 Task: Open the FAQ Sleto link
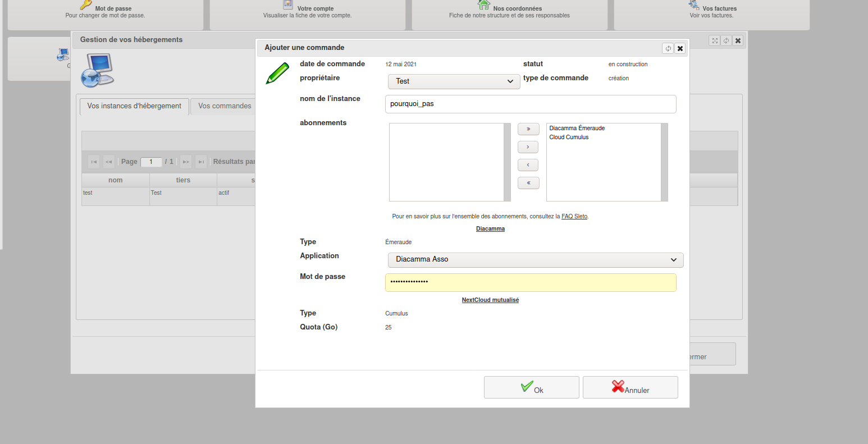(574, 217)
